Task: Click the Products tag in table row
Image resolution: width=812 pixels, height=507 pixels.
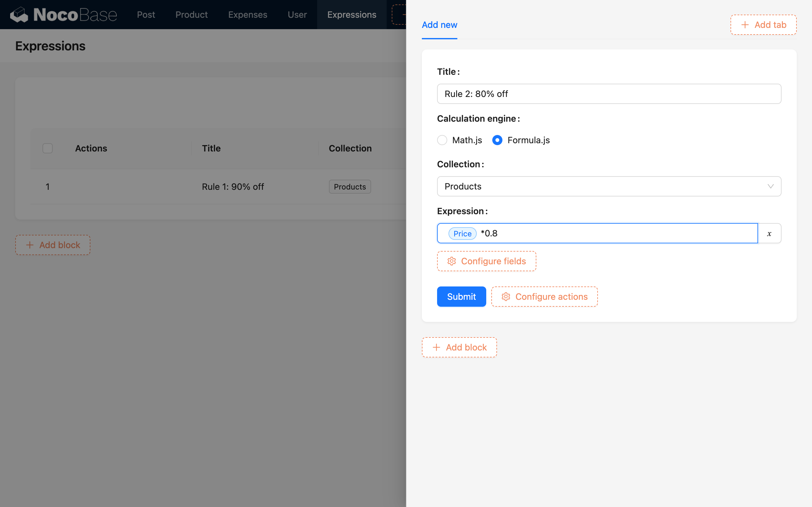Action: [350, 187]
